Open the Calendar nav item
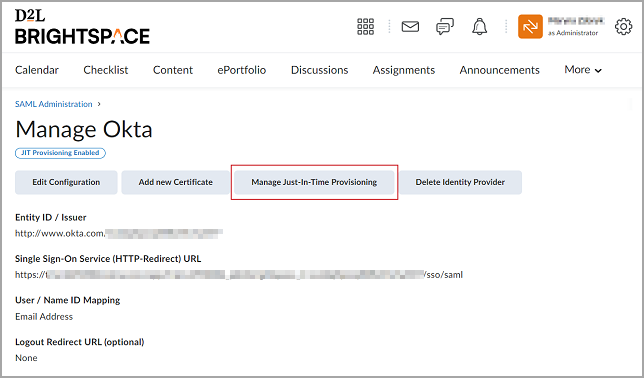 click(37, 70)
